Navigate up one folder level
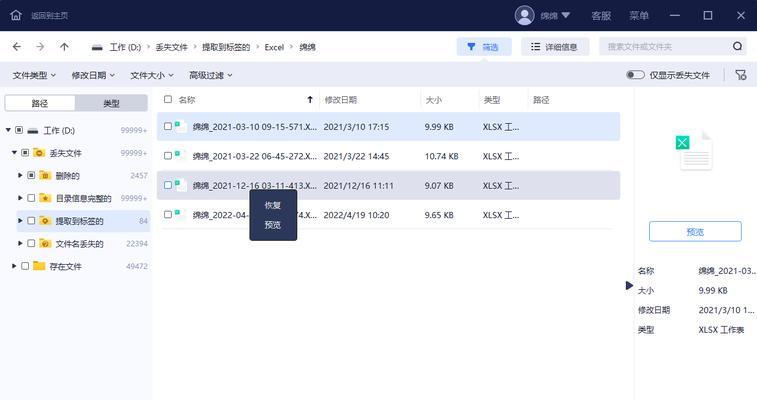 click(64, 47)
